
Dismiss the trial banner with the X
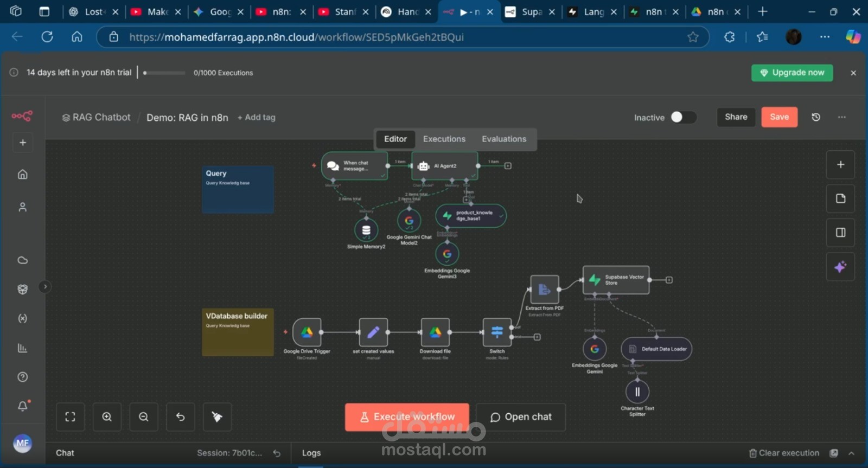(853, 73)
